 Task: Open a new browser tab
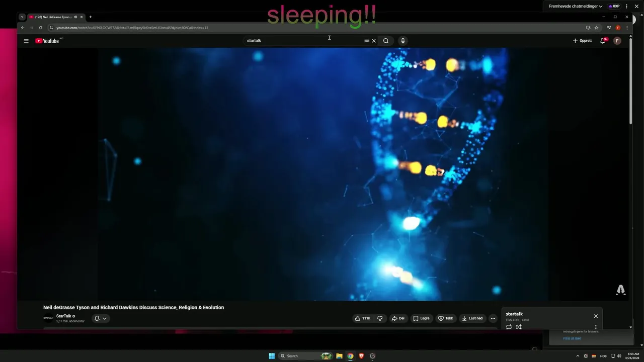[x=91, y=17]
